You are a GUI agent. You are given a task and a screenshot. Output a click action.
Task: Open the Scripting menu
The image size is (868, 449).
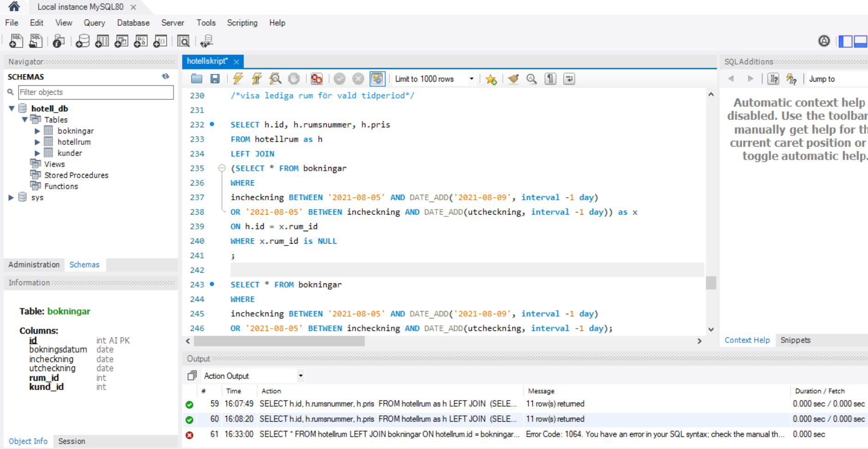[242, 23]
